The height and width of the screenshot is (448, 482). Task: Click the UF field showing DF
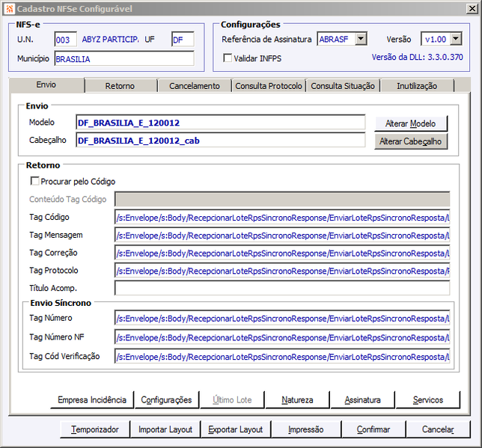(183, 40)
